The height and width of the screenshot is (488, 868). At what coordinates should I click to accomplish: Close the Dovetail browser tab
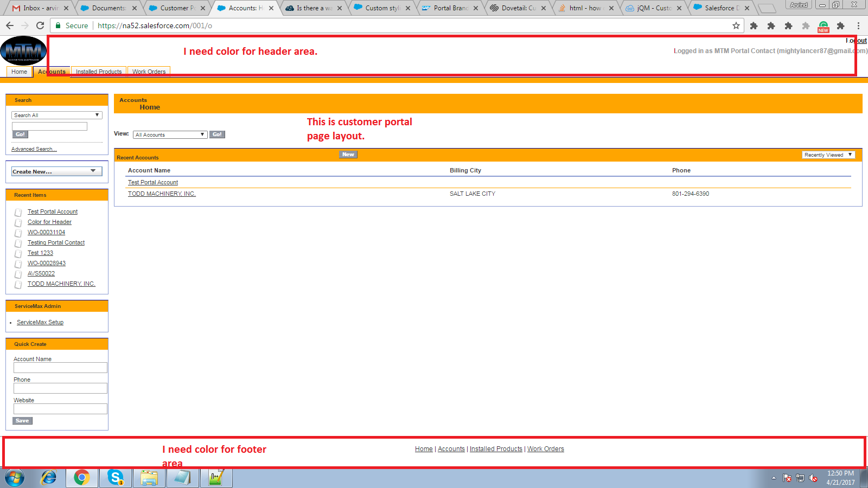[x=544, y=8]
